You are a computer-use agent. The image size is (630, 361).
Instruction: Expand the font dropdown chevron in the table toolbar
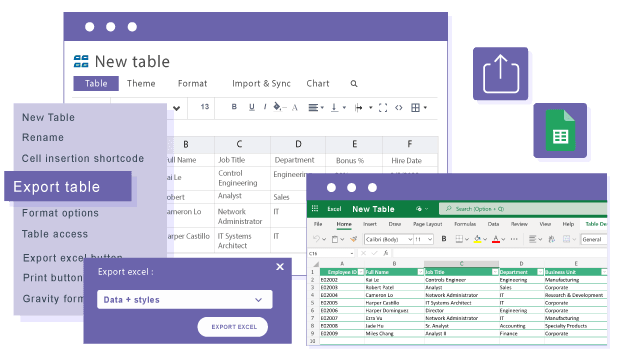[x=176, y=108]
